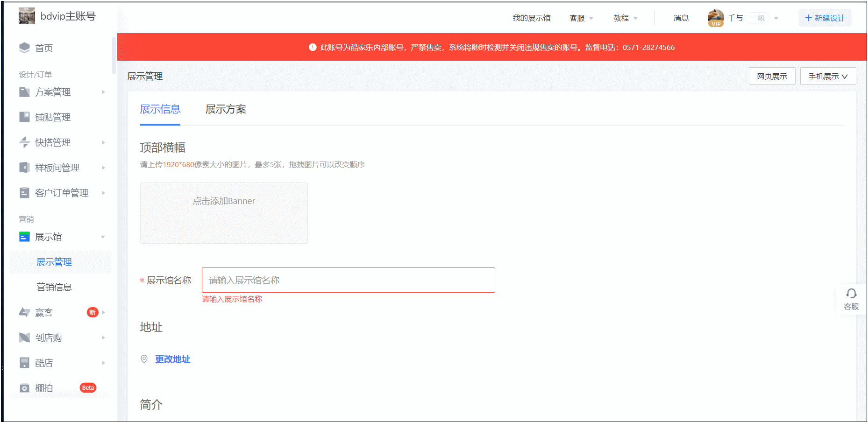Viewport: 868px width, 422px height.
Task: Expand the 方案管理 submenu arrow
Action: (103, 92)
